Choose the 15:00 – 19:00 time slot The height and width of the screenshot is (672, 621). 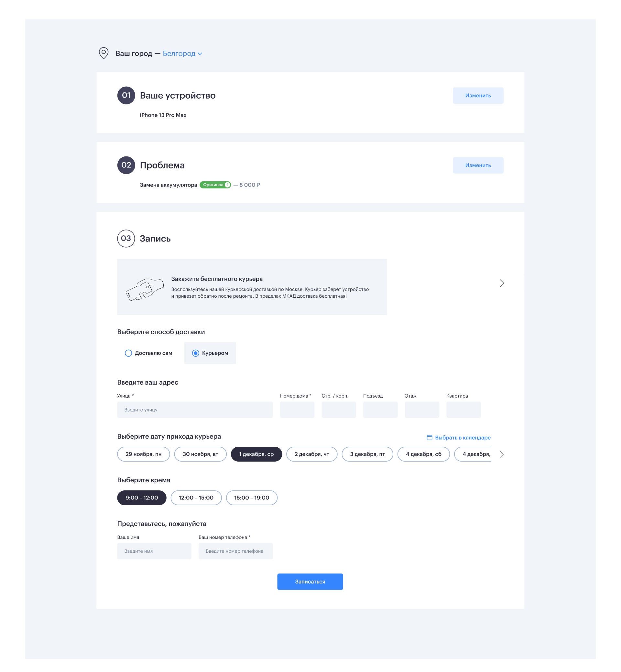252,498
